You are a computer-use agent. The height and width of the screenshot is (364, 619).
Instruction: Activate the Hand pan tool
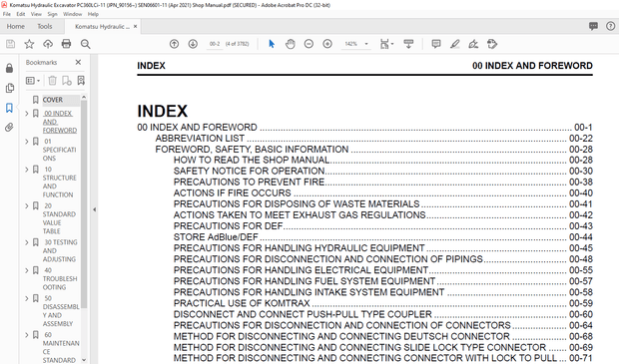291,44
